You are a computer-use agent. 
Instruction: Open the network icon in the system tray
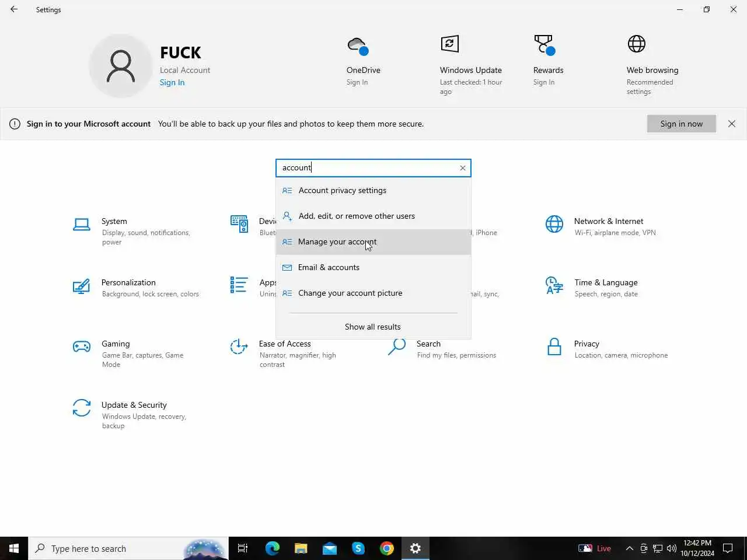click(x=658, y=548)
